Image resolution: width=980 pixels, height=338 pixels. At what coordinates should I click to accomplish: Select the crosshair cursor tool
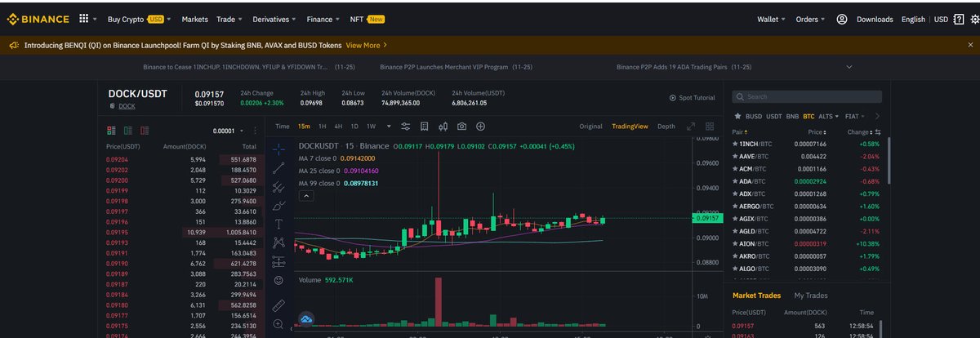point(278,148)
